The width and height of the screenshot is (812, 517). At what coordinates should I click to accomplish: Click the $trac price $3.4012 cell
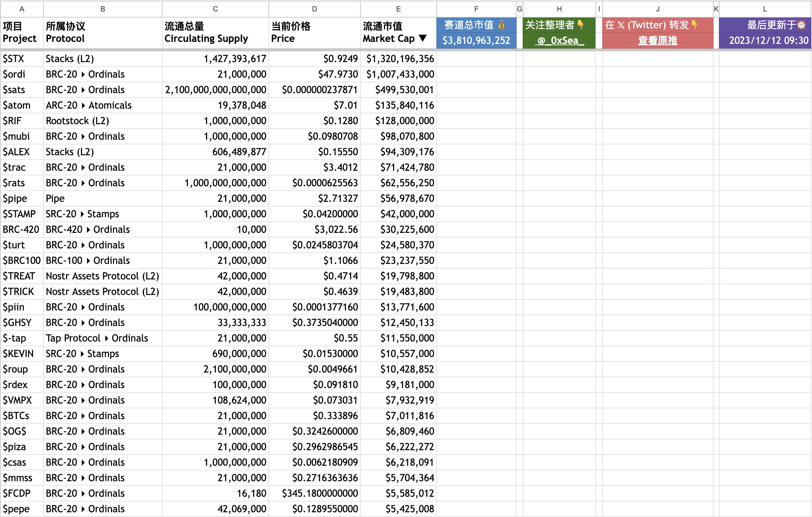click(315, 167)
